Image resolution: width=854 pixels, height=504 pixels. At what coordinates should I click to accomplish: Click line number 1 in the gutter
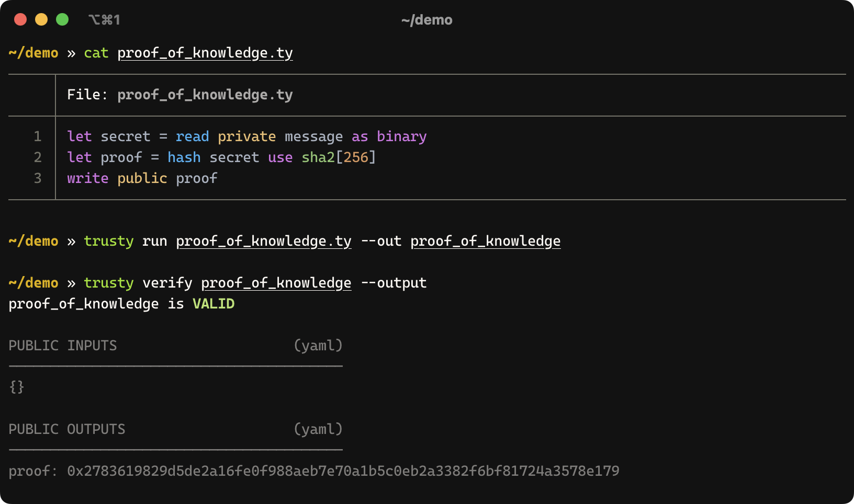[x=38, y=136]
